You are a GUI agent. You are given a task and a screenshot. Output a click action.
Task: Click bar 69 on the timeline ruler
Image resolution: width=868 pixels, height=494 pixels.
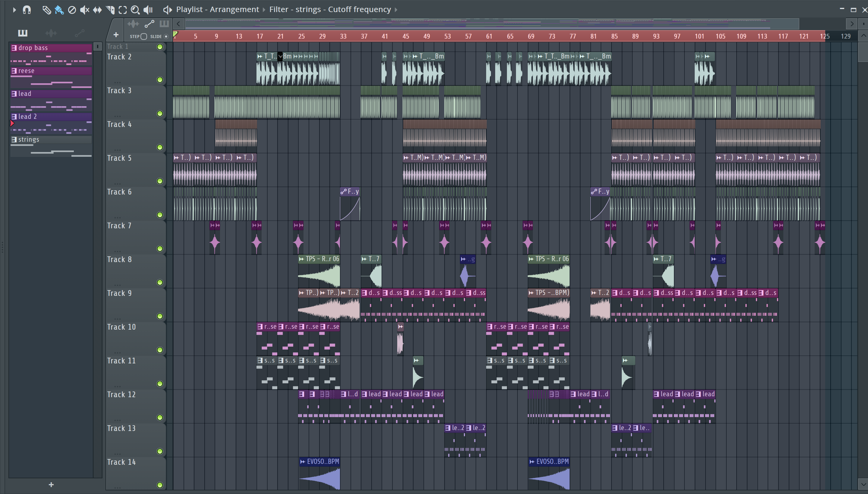pyautogui.click(x=531, y=36)
